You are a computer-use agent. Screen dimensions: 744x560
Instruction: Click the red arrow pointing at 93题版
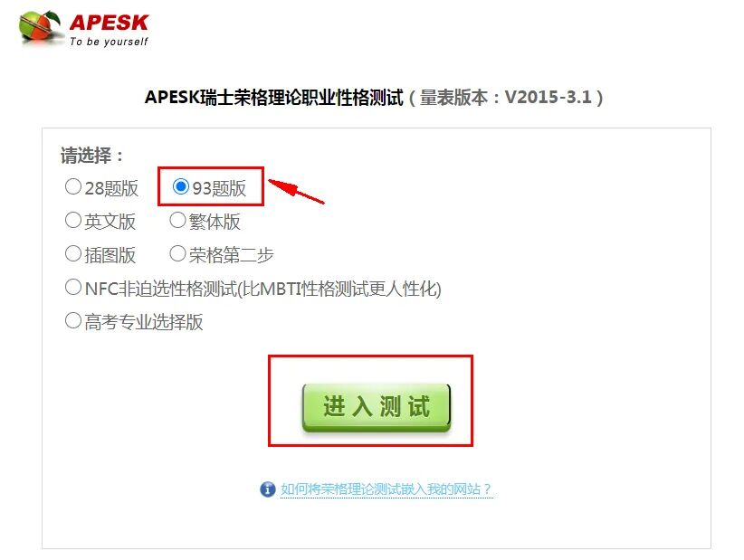[296, 191]
